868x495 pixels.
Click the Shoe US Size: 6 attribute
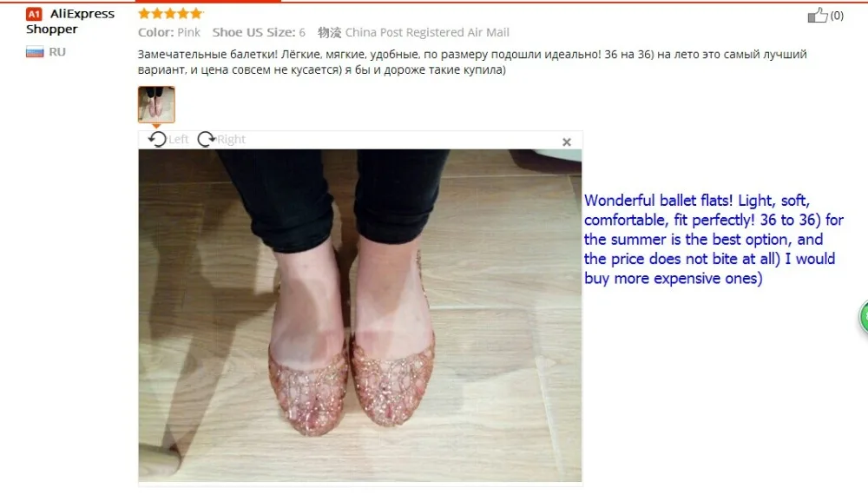click(259, 33)
